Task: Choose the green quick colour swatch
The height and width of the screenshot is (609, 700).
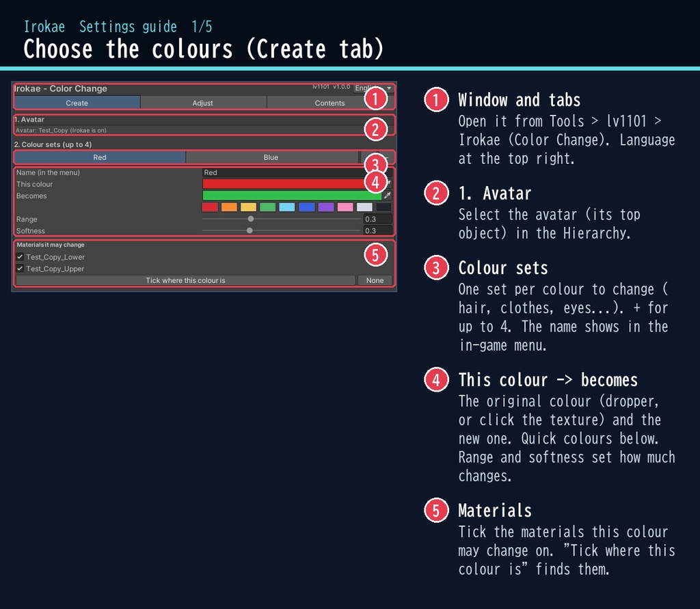Action: tap(268, 207)
